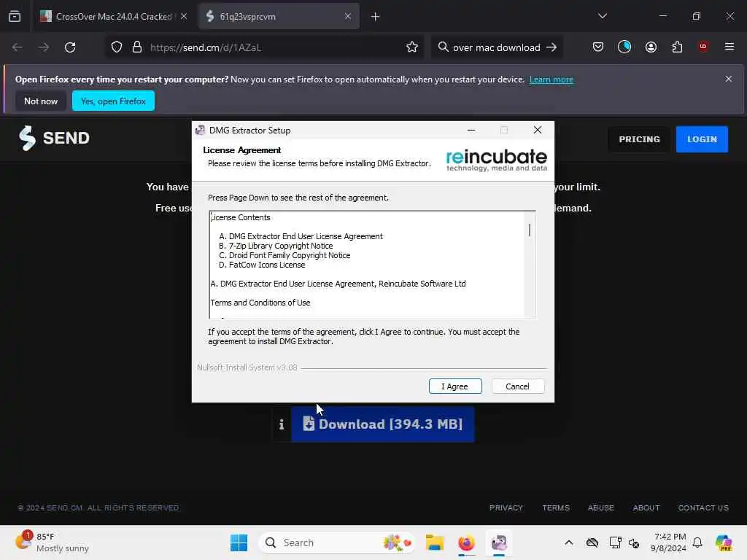Open a new browser tab

click(x=376, y=17)
